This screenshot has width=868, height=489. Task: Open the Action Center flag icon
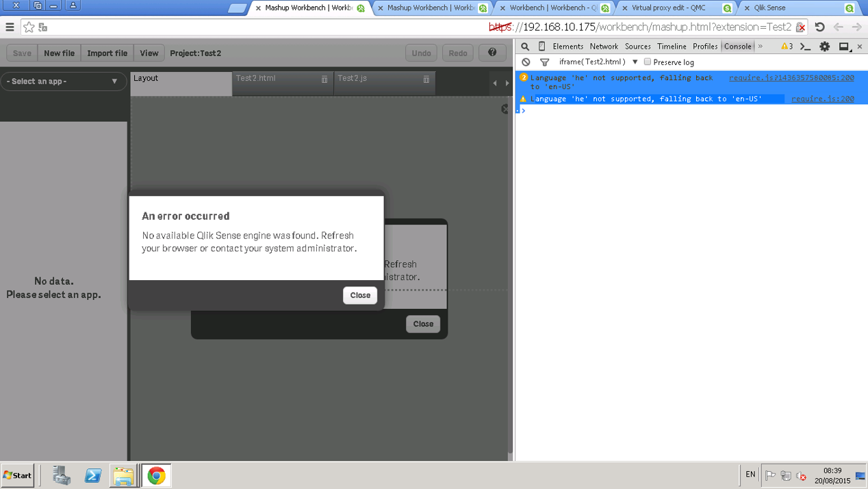point(770,475)
